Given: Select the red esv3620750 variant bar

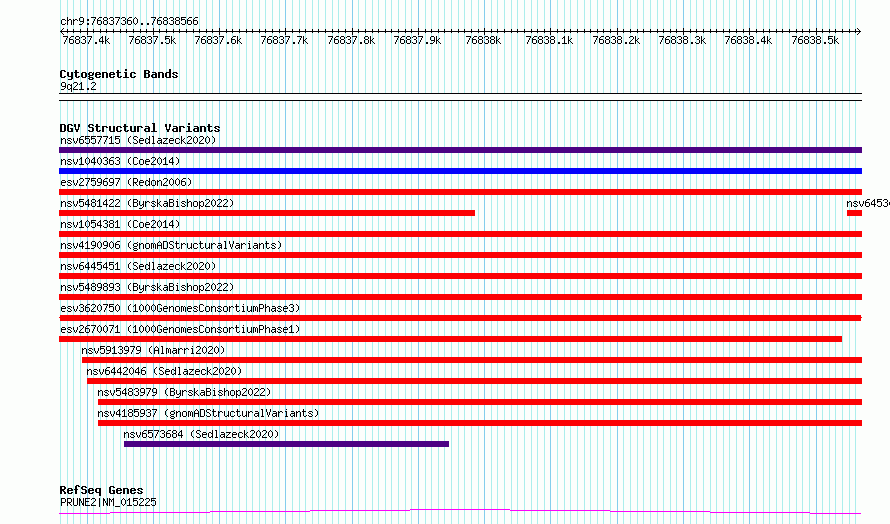Looking at the screenshot, I should (460, 318).
